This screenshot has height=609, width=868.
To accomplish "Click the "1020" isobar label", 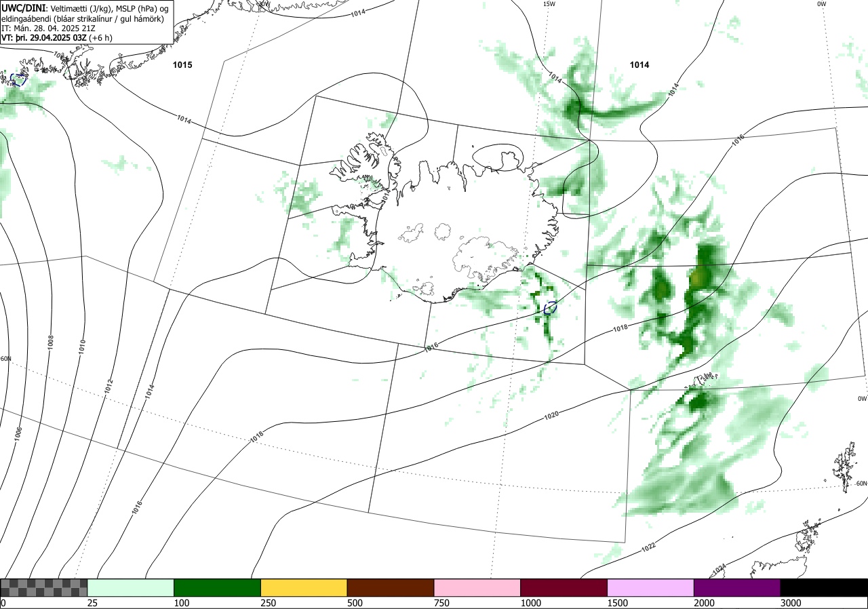I will [551, 415].
